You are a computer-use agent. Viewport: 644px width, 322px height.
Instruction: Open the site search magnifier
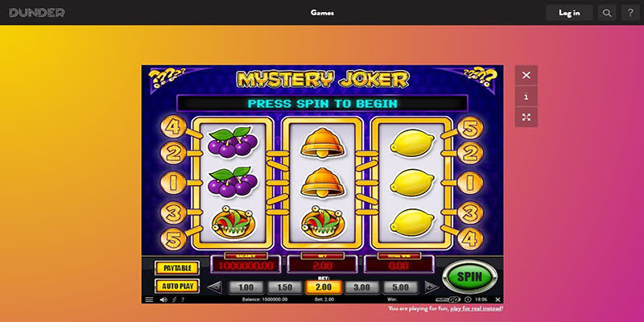pyautogui.click(x=607, y=13)
